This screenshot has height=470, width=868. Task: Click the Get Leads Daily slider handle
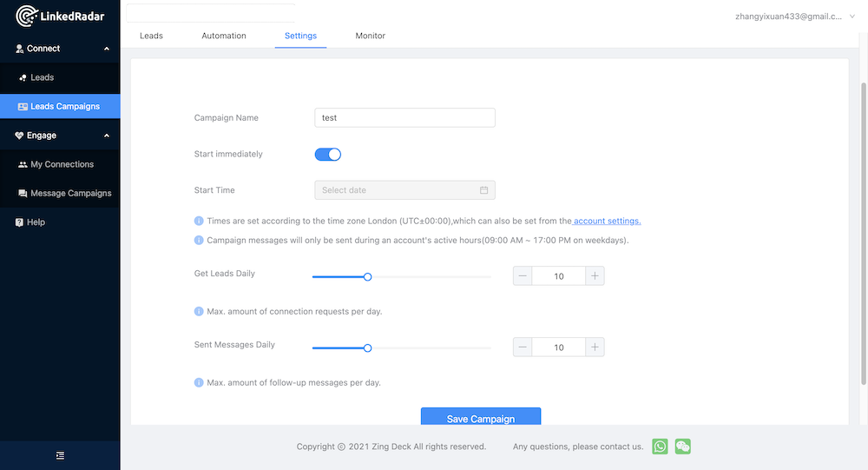point(367,276)
